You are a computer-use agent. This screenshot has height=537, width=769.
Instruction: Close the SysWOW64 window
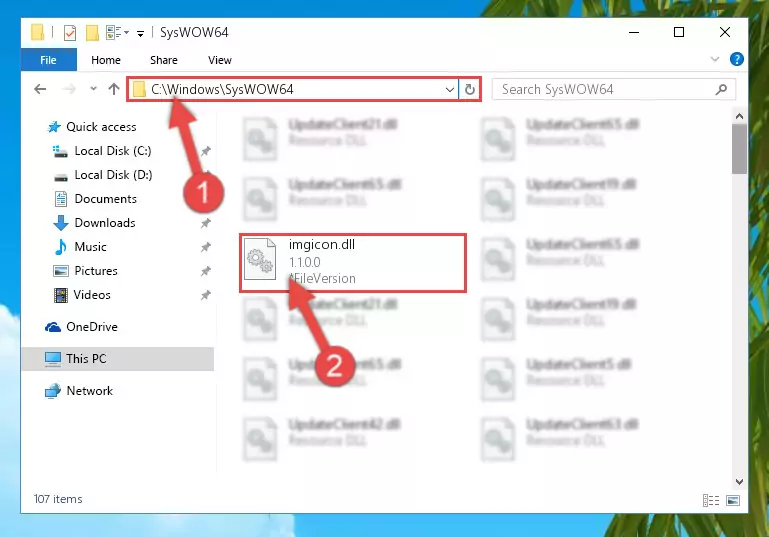coord(725,32)
